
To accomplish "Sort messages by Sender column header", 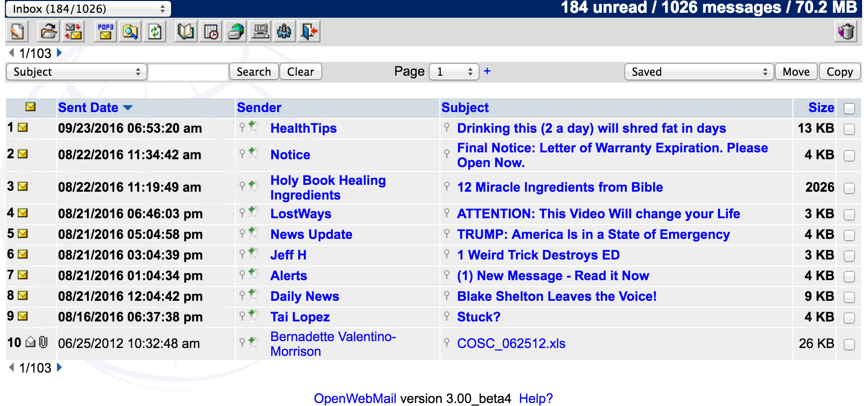I will coord(259,108).
